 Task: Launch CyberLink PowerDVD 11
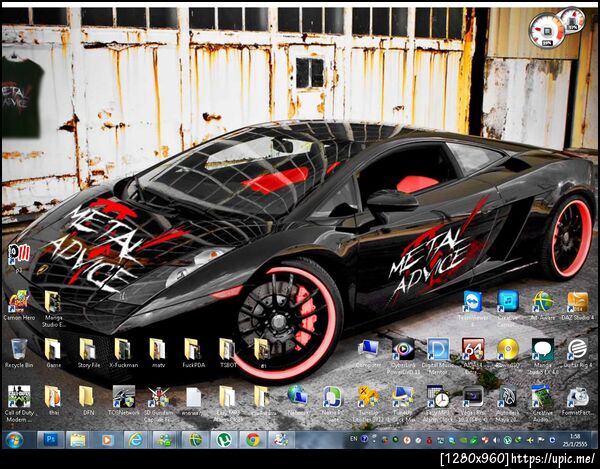click(x=403, y=356)
